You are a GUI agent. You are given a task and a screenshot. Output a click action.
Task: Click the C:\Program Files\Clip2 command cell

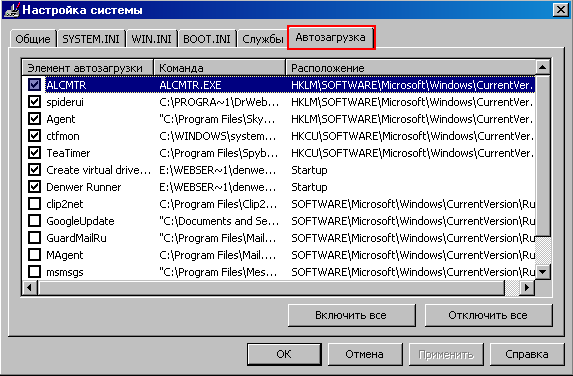(x=218, y=204)
